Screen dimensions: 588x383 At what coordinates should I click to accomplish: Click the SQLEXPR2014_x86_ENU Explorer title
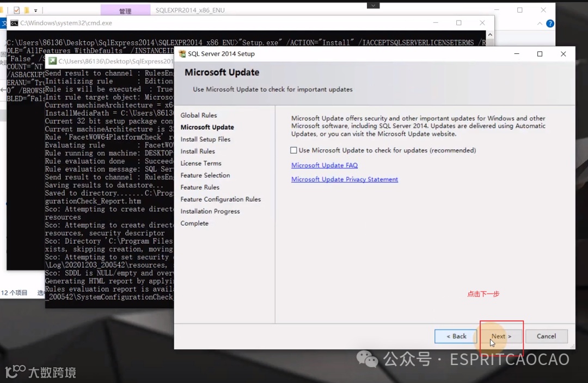[190, 10]
